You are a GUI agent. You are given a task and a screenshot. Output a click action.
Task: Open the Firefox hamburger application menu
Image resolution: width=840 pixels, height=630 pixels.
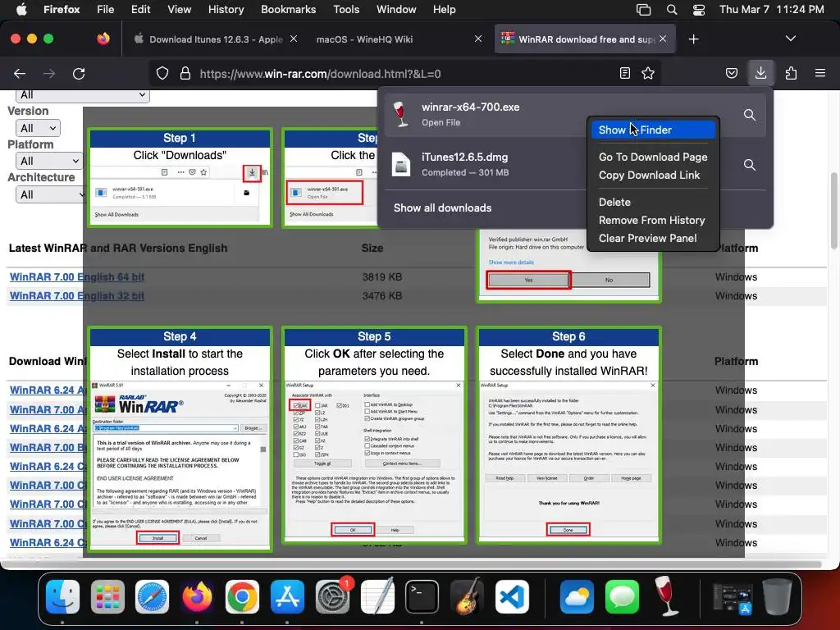(820, 73)
